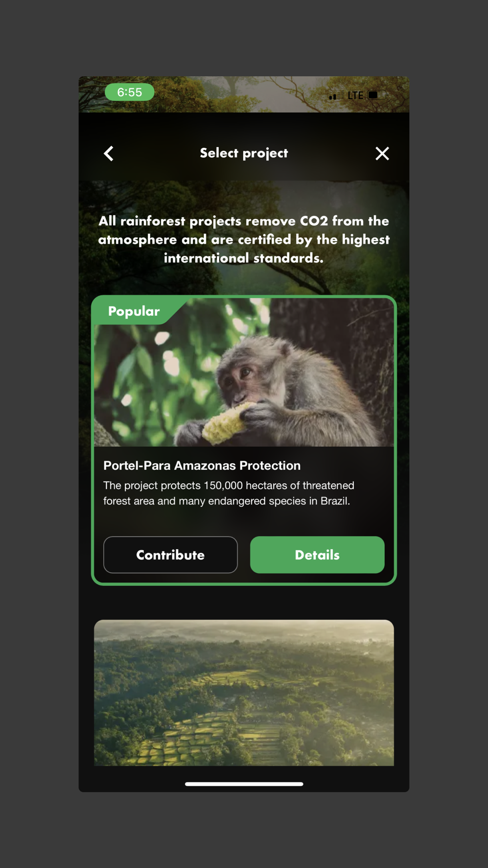Tap the international standards line of headline

coord(244,258)
